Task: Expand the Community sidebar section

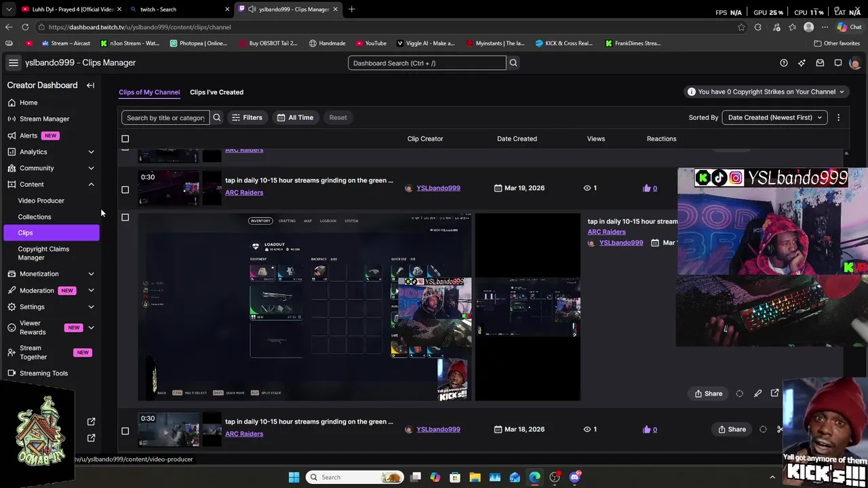Action: point(91,168)
